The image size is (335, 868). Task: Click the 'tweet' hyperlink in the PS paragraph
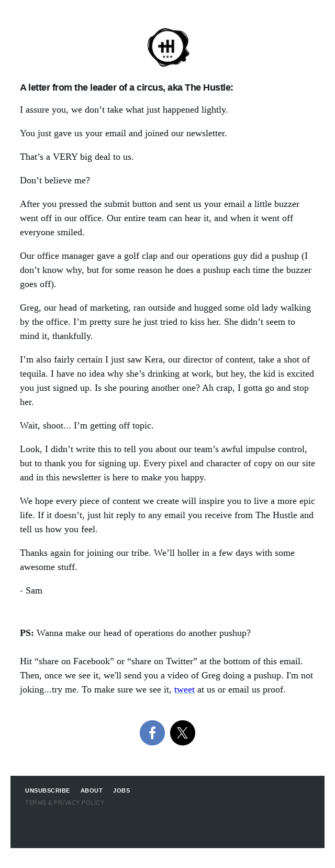point(184,690)
